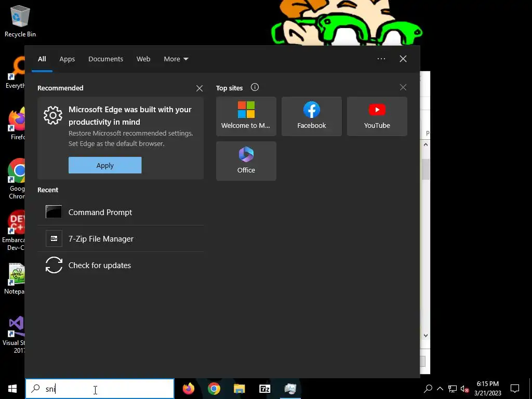This screenshot has width=532, height=399.
Task: Click the muted volume tray icon
Action: tap(465, 389)
